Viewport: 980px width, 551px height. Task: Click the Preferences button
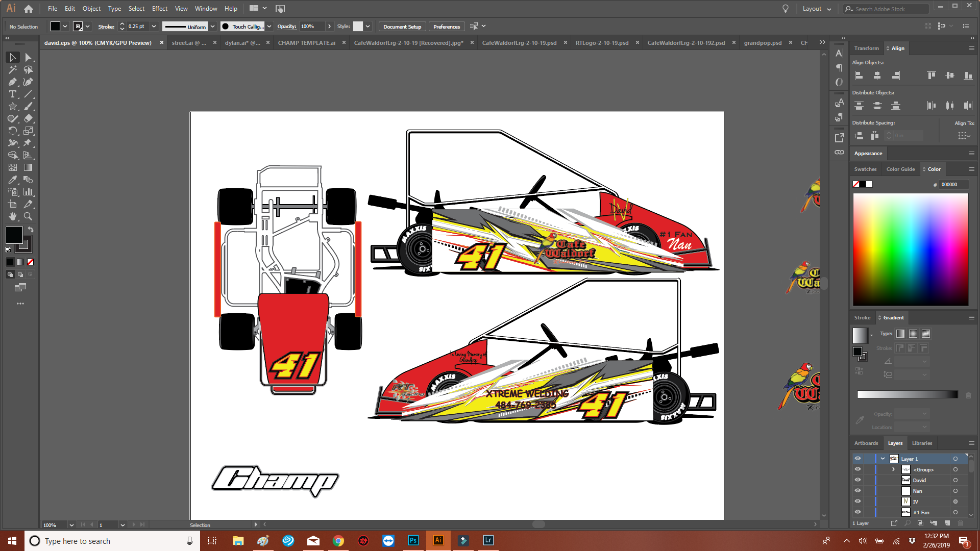point(447,27)
